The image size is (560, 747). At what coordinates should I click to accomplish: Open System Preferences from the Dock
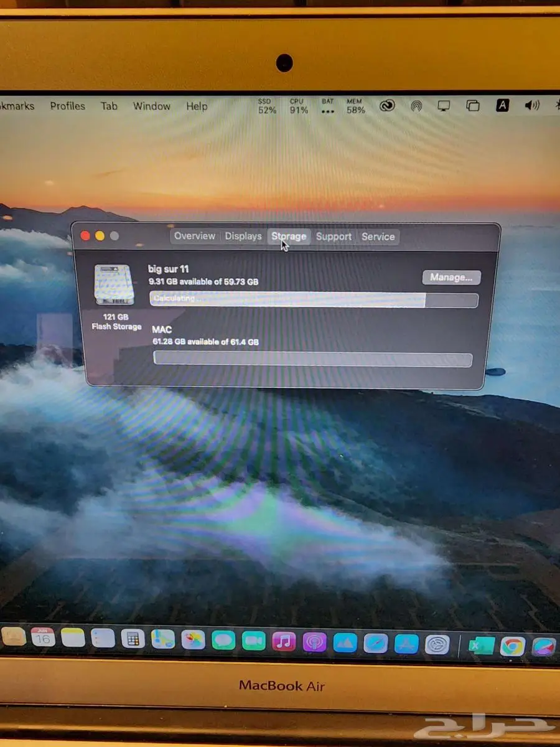[437, 644]
